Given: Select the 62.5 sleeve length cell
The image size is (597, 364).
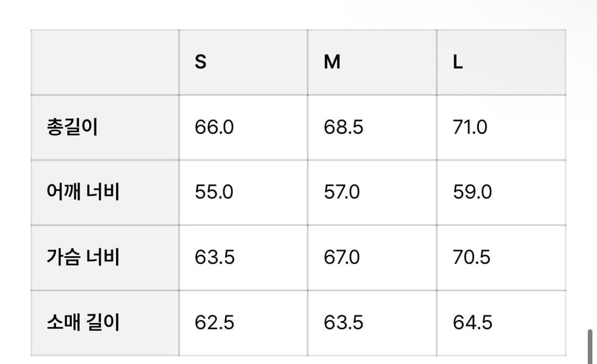Looking at the screenshot, I should (x=214, y=323).
